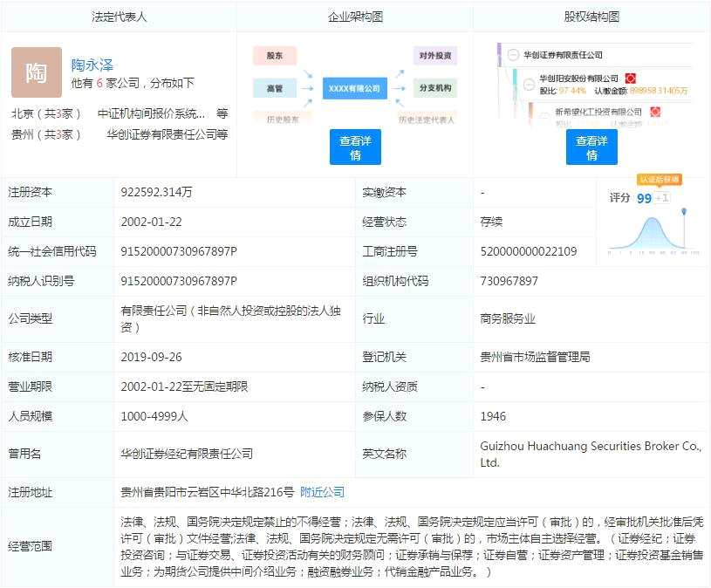This screenshot has width=711, height=588.
Task: Select 对外投资 box in structure diagram
Action: (434, 55)
